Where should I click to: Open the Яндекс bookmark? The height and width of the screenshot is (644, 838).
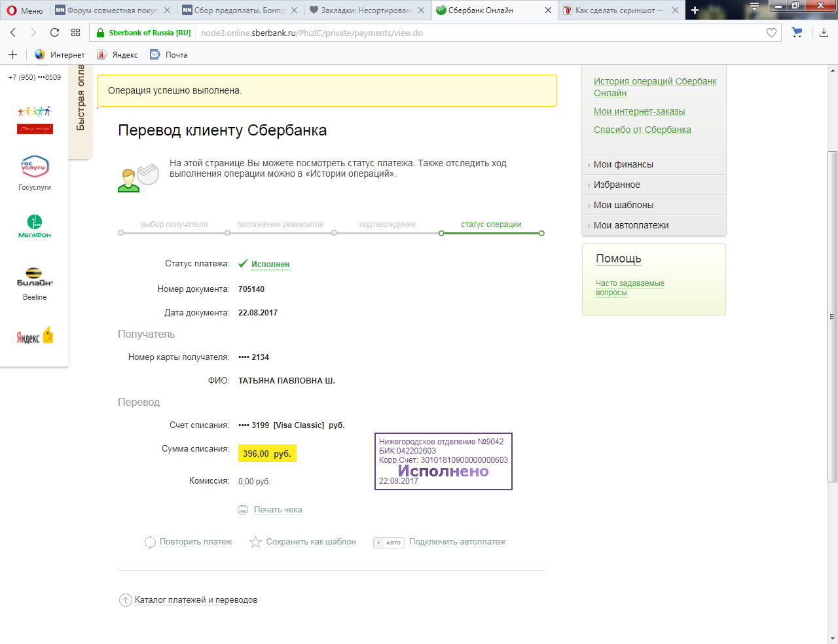click(x=118, y=55)
